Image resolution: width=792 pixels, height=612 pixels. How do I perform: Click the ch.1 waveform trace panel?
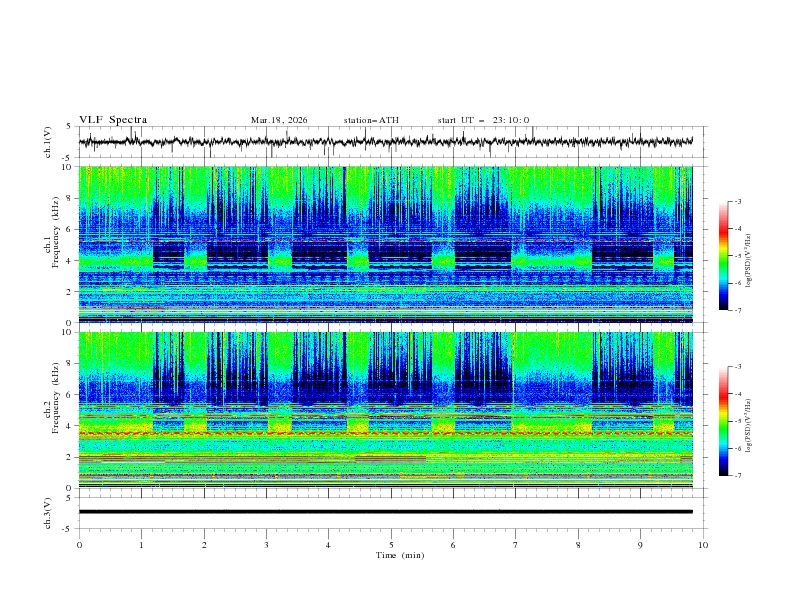tap(393, 142)
